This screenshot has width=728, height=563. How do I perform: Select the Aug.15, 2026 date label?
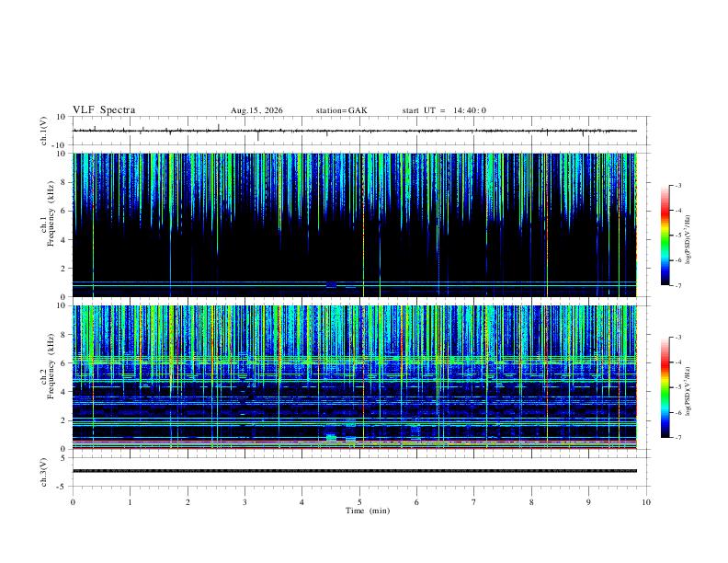(256, 110)
